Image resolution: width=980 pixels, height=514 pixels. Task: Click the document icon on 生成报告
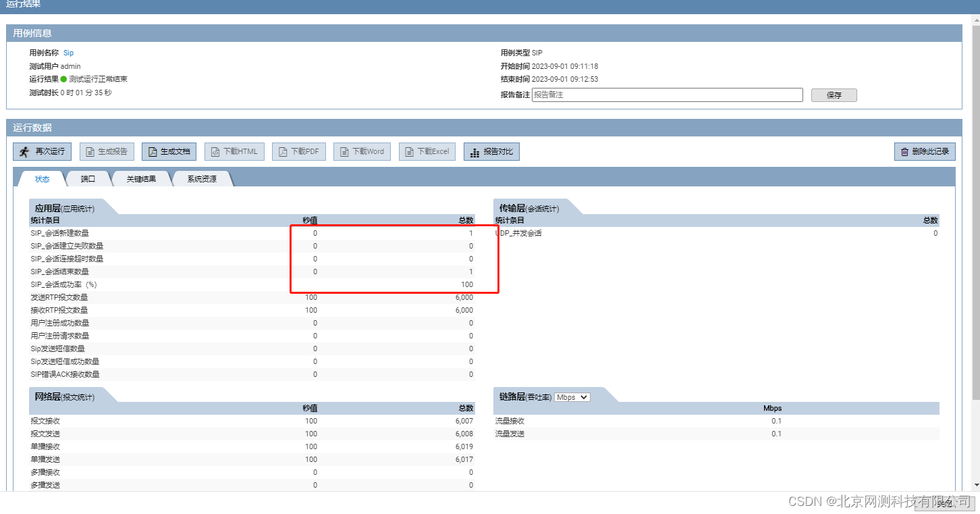click(x=90, y=152)
